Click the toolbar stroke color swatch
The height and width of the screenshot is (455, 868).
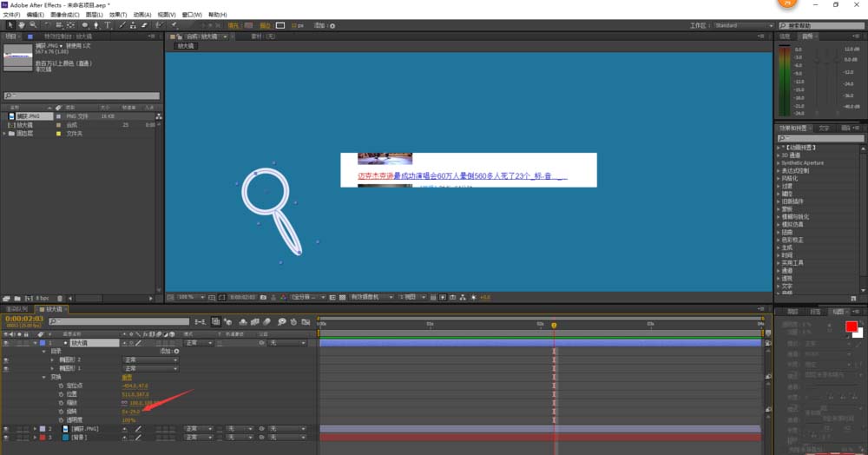click(280, 25)
